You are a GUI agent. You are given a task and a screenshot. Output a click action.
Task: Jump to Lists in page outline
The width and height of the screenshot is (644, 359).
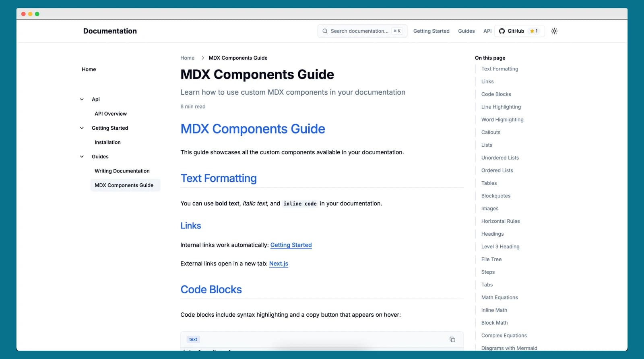click(487, 145)
